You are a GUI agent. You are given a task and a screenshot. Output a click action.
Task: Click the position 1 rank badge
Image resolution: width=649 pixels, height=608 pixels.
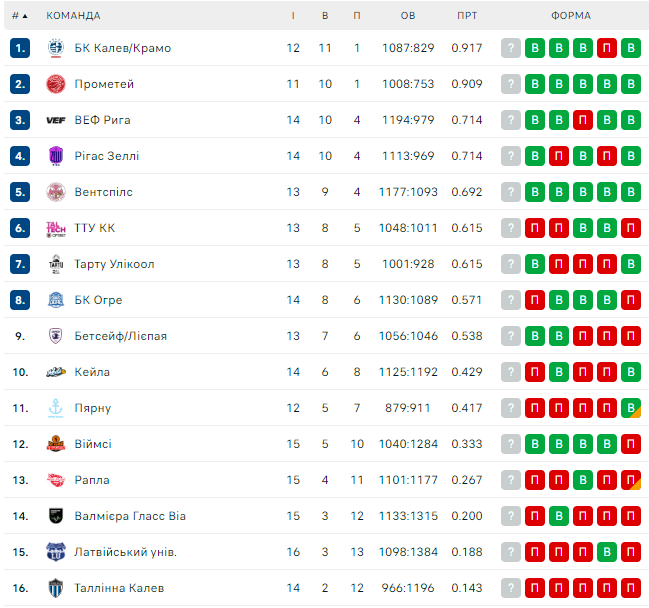pyautogui.click(x=20, y=48)
